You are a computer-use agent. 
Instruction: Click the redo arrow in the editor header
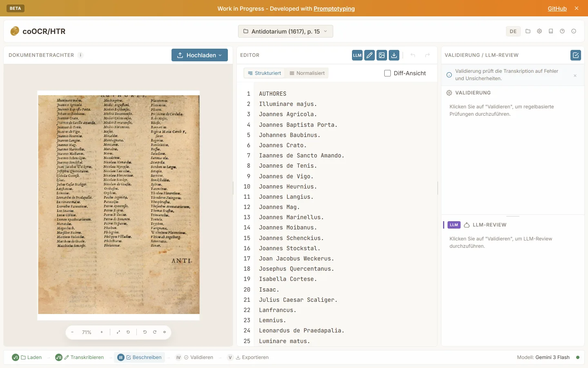428,55
